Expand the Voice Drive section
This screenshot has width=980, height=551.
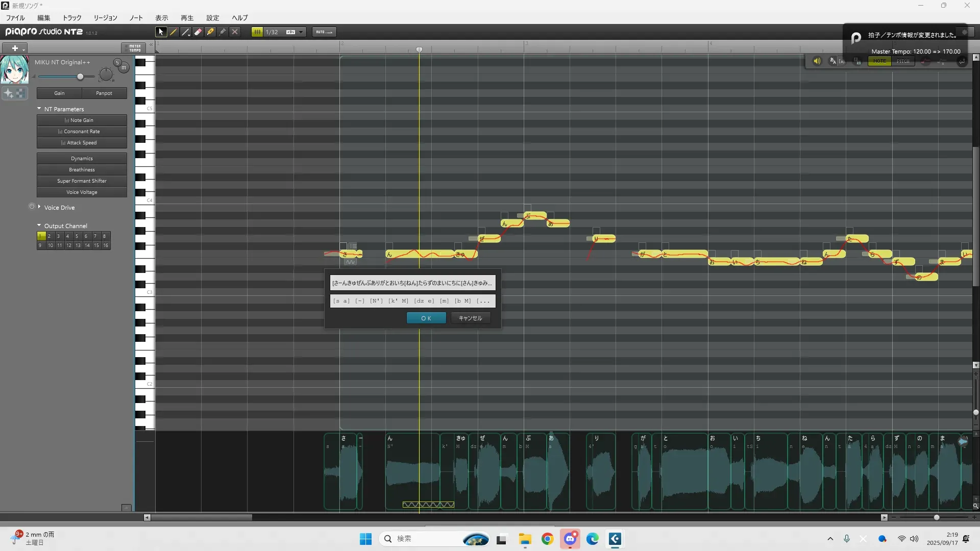39,207
